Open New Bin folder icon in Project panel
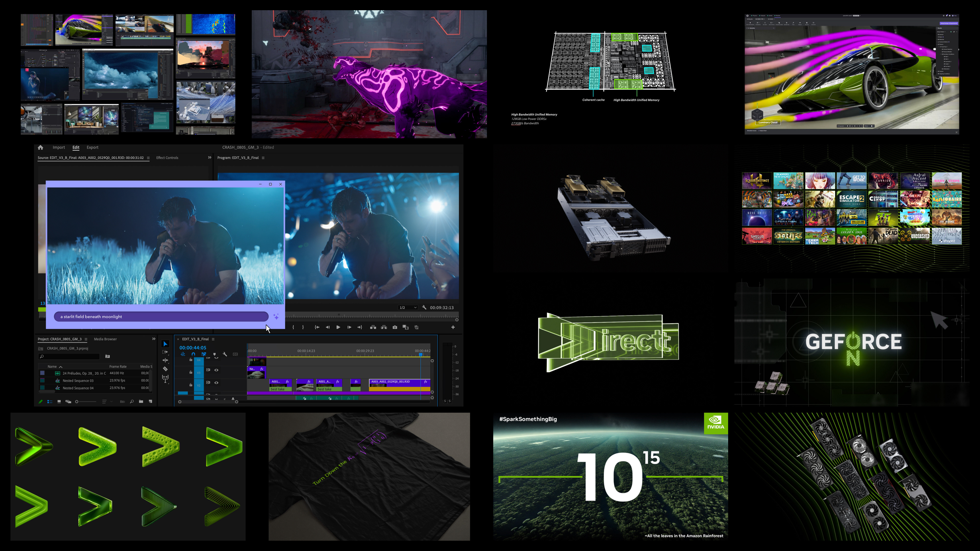The image size is (980, 551). [x=141, y=402]
